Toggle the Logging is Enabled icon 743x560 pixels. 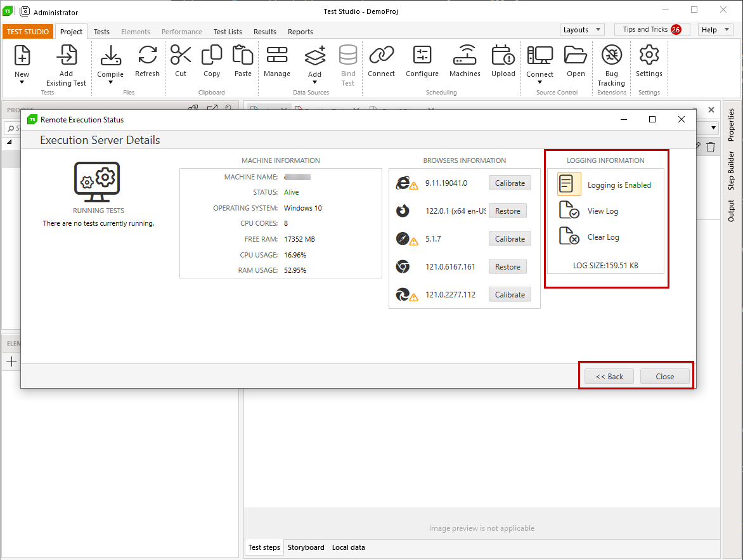569,184
